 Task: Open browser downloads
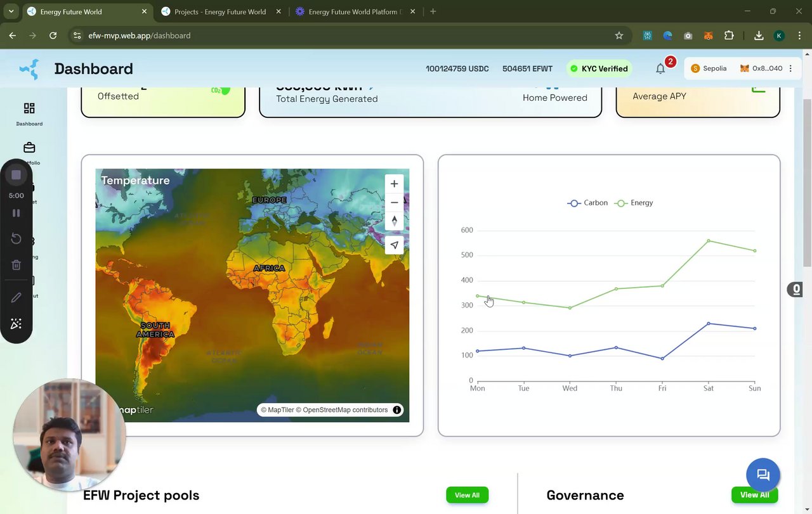coord(759,35)
